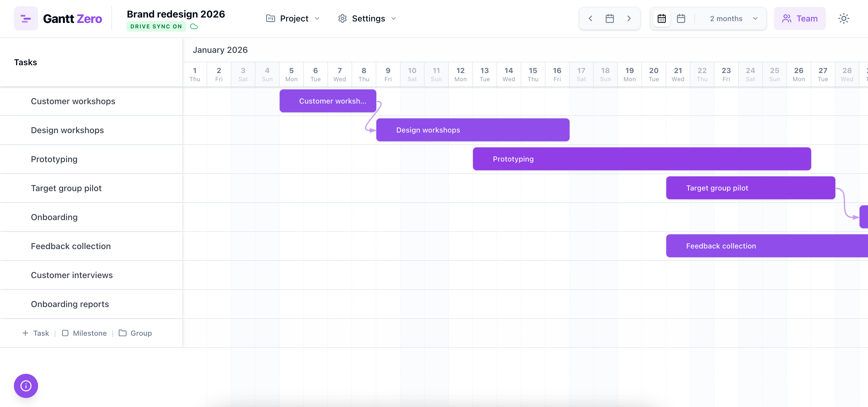Select the Design workshops task row label
The width and height of the screenshot is (868, 407).
(67, 130)
